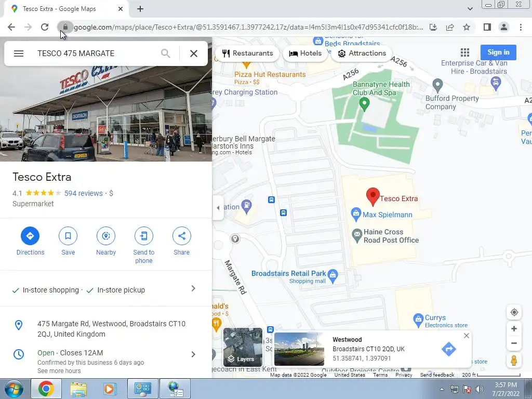Click Pizza Hut Restaurants label
Image resolution: width=532 pixels, height=399 pixels.
point(270,75)
